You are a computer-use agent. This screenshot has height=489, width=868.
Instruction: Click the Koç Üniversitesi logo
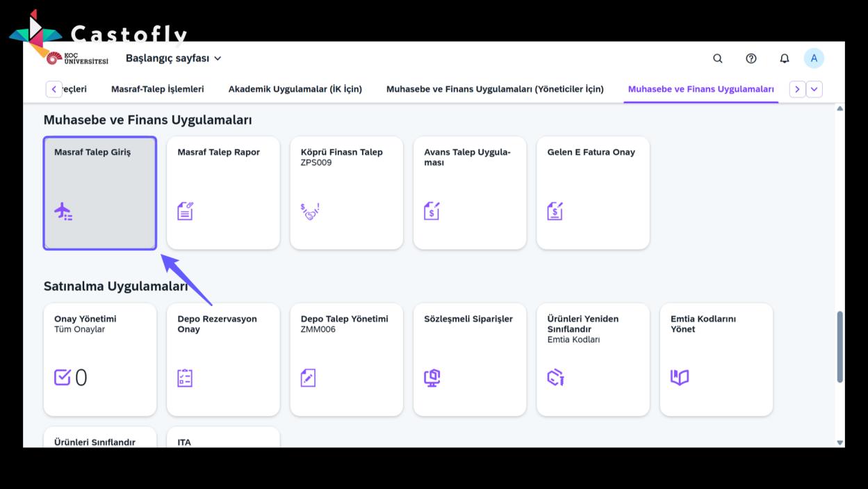tap(77, 58)
